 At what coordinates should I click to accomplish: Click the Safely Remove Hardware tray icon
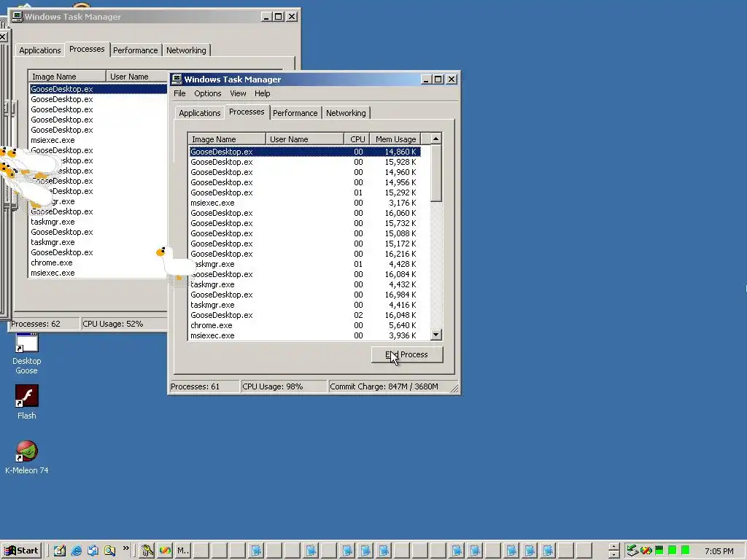click(x=632, y=551)
